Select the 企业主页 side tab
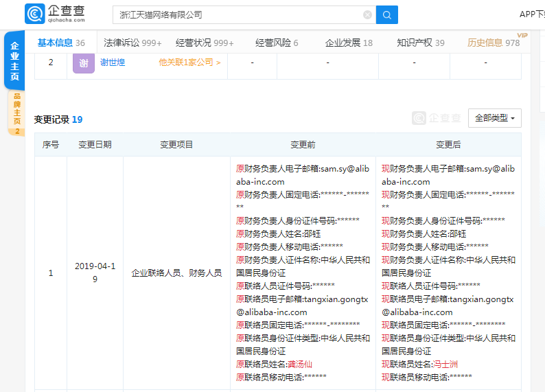 14,61
